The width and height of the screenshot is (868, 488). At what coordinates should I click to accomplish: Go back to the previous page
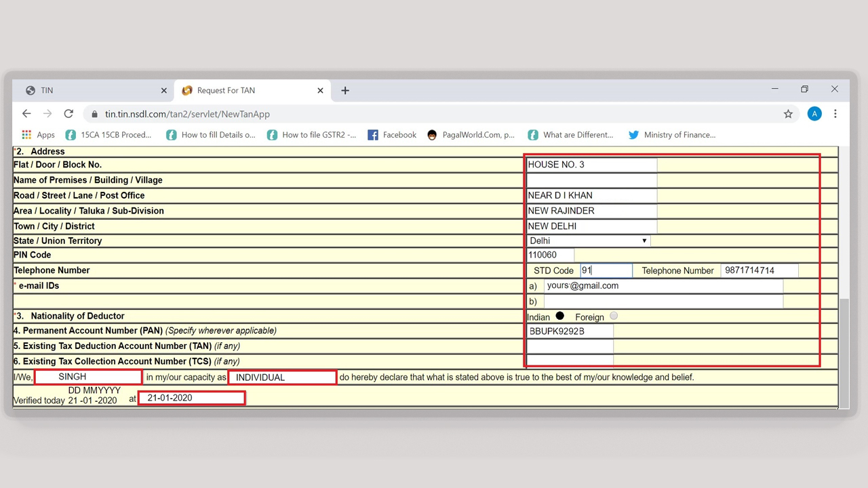tap(26, 114)
